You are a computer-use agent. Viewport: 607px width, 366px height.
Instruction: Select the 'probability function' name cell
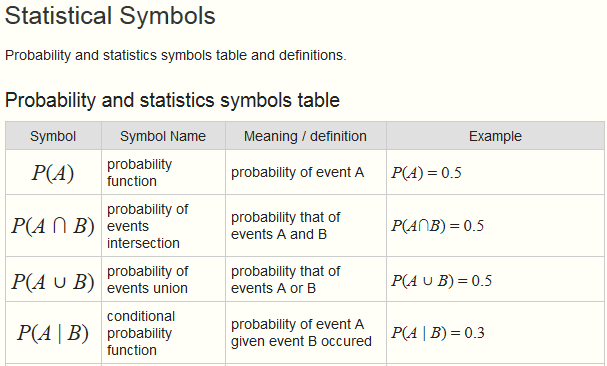click(139, 172)
